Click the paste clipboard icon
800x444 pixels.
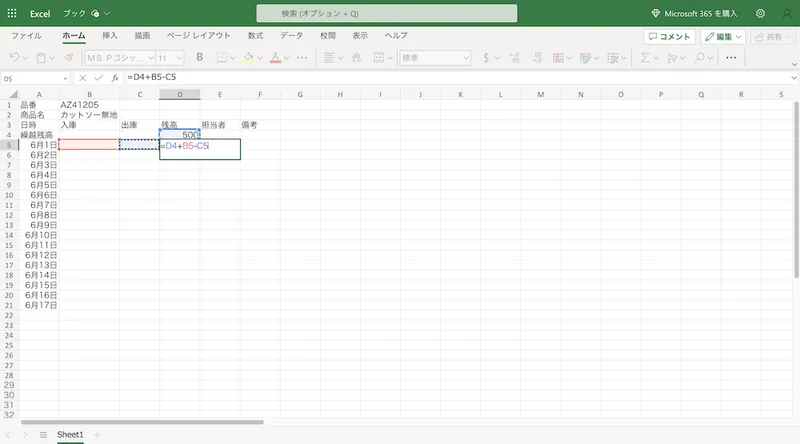tap(41, 58)
